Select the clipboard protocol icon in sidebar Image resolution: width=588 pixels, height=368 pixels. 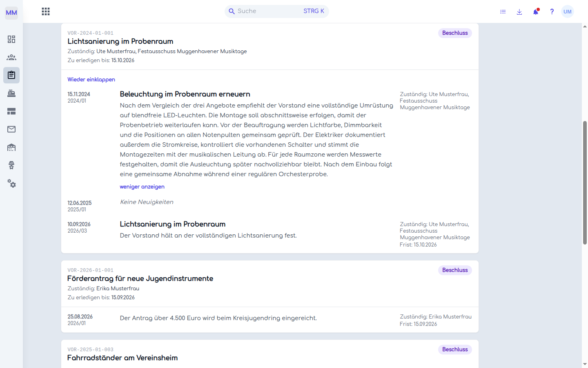pos(11,75)
